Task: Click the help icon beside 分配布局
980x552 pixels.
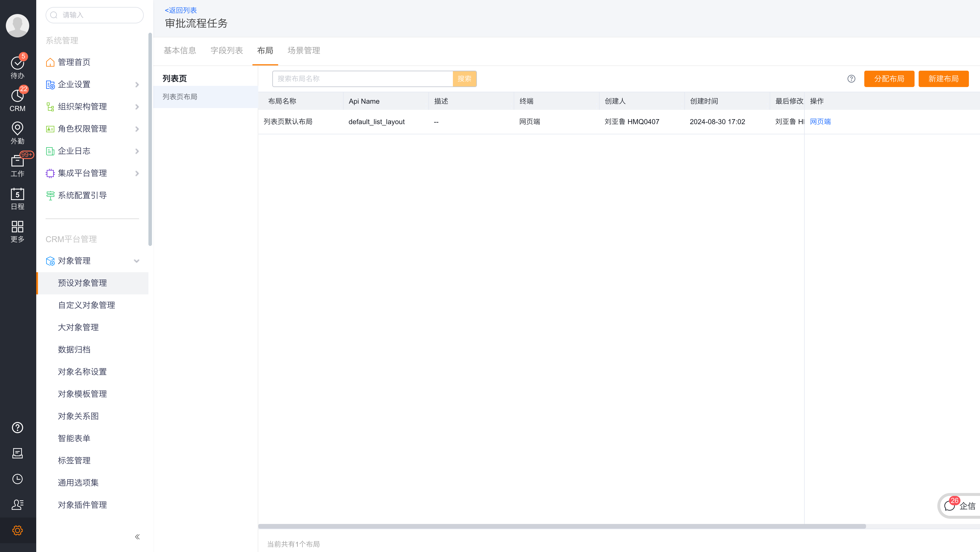Action: point(851,79)
